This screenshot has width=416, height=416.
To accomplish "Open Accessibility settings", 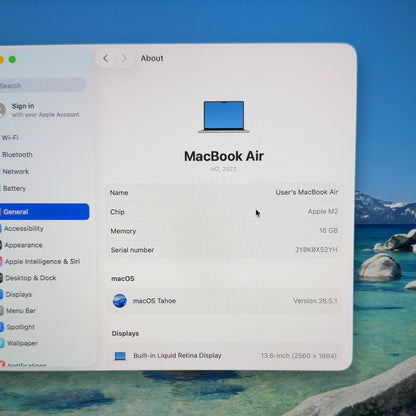I will click(x=24, y=229).
